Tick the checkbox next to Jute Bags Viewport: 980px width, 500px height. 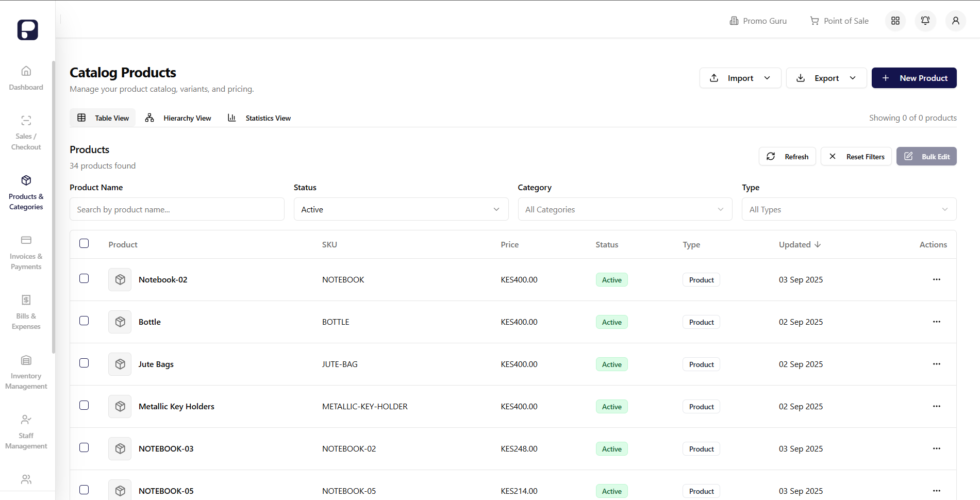pyautogui.click(x=84, y=363)
